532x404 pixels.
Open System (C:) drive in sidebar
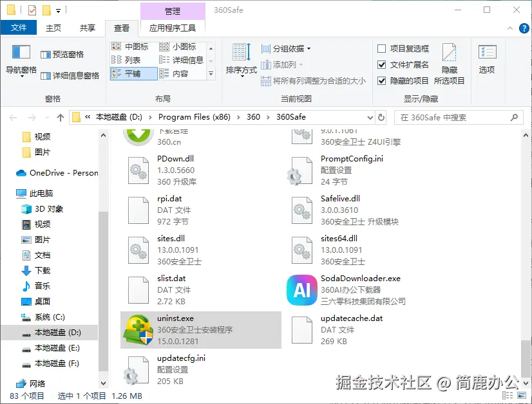point(43,317)
